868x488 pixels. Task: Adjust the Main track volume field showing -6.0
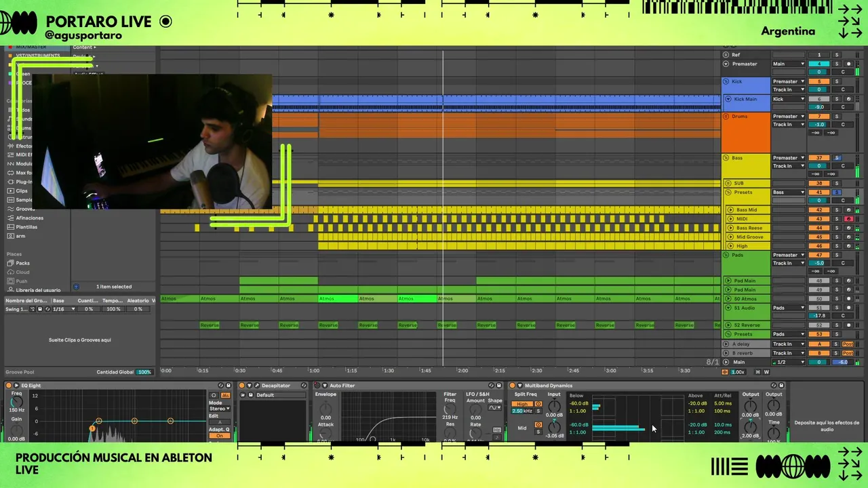pyautogui.click(x=843, y=362)
